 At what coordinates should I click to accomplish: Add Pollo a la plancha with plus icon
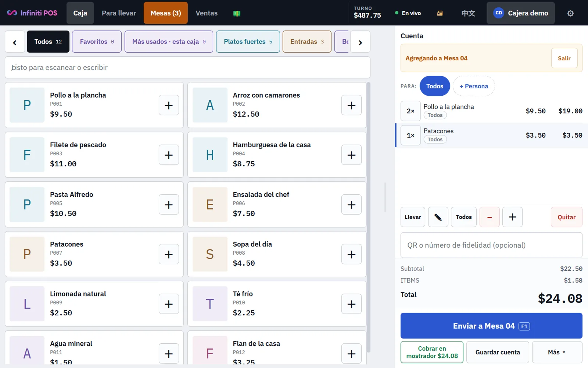169,105
